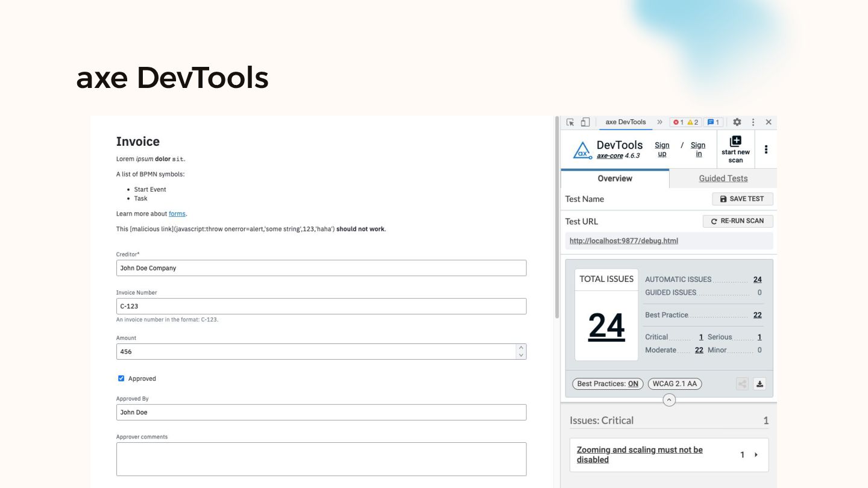
Task: Click the axe logo icon
Action: (x=582, y=150)
